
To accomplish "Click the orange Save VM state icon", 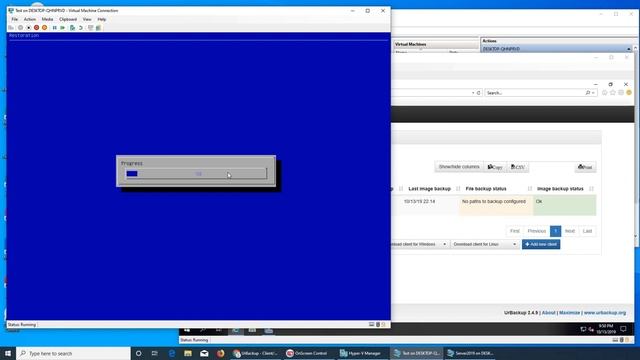I will coord(44,28).
